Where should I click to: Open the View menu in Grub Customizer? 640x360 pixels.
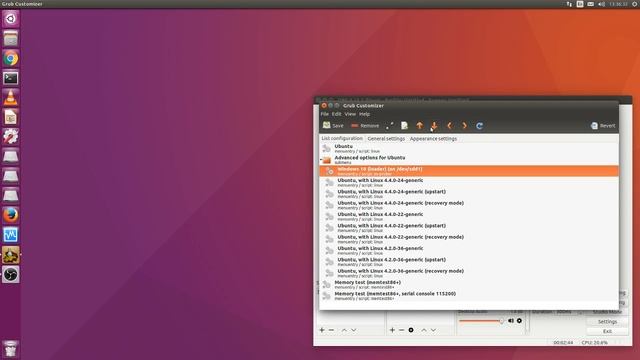[x=350, y=114]
